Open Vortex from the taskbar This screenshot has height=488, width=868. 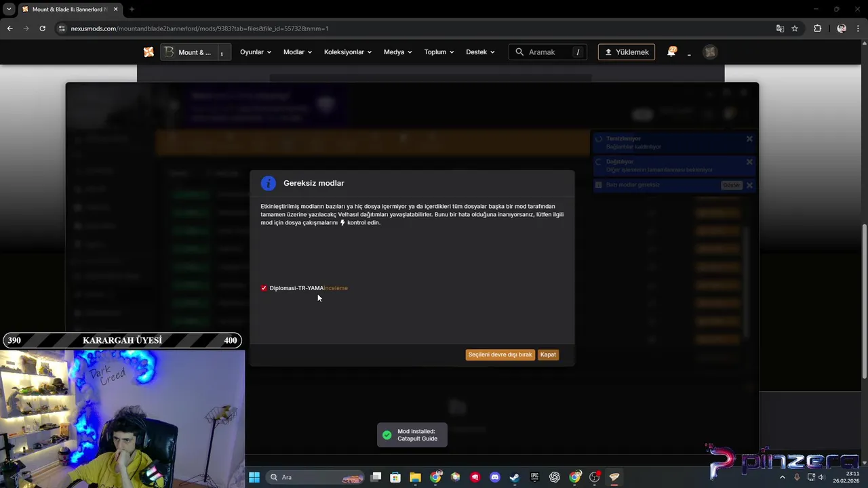[x=614, y=477]
